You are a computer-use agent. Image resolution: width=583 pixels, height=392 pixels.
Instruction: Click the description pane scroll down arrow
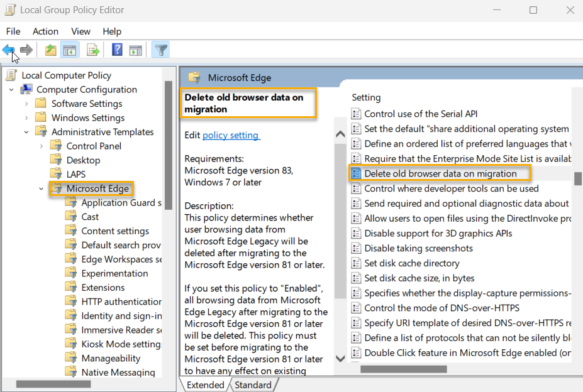coord(340,359)
